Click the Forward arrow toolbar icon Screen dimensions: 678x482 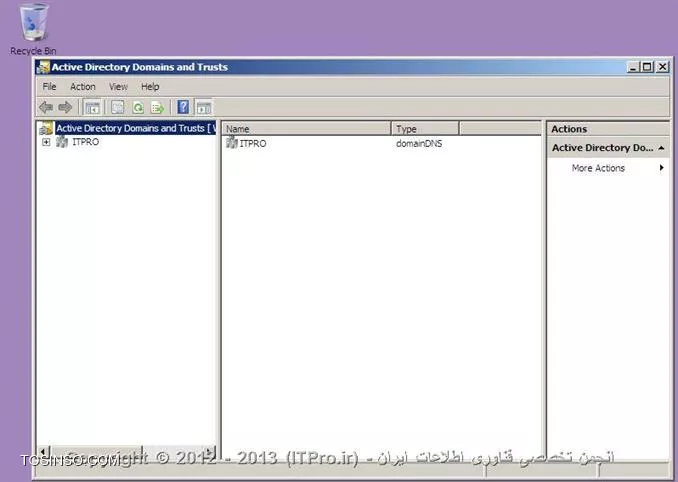[x=65, y=107]
